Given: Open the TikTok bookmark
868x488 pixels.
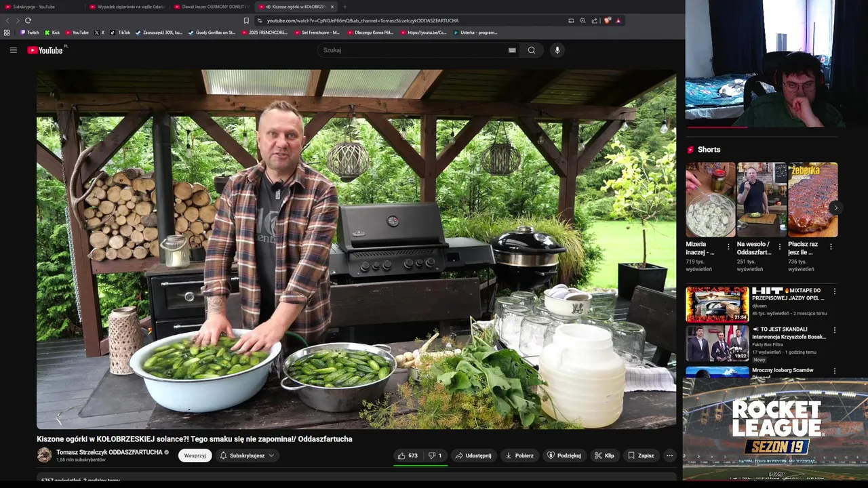Looking at the screenshot, I should pos(120,33).
